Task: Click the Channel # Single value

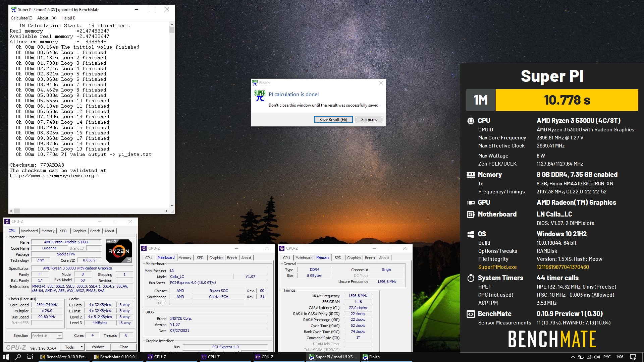Action: click(386, 270)
